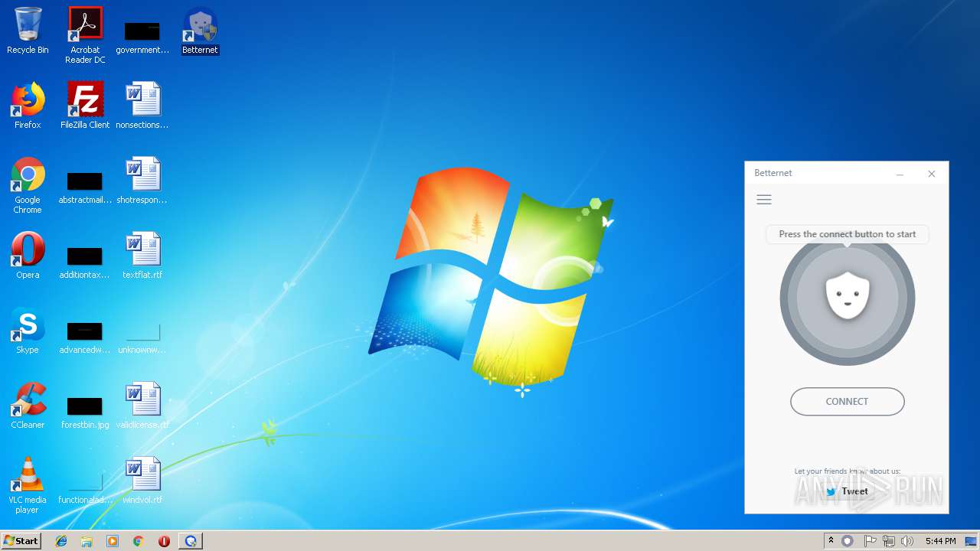Select the abstractmail file icon

85,187
